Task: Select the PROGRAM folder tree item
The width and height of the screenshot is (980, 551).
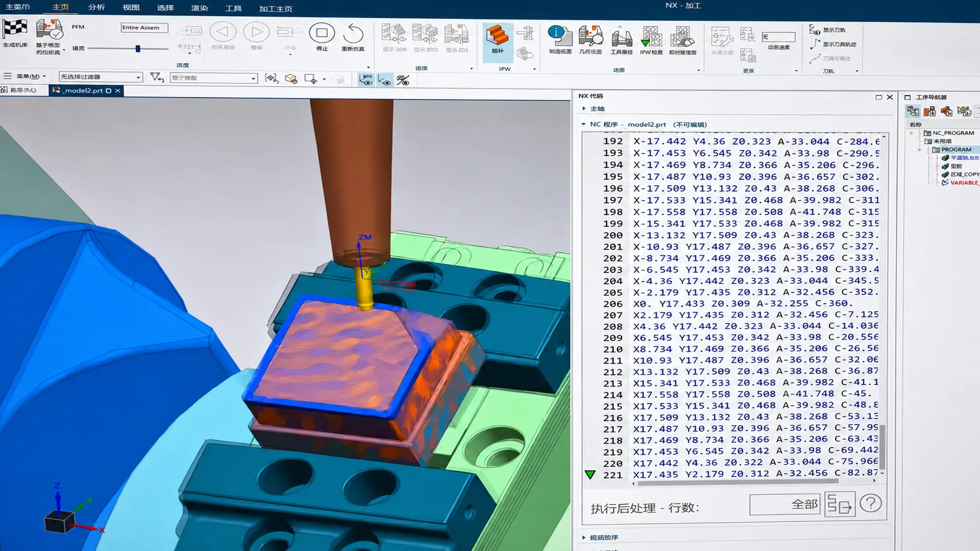Action: [956, 149]
